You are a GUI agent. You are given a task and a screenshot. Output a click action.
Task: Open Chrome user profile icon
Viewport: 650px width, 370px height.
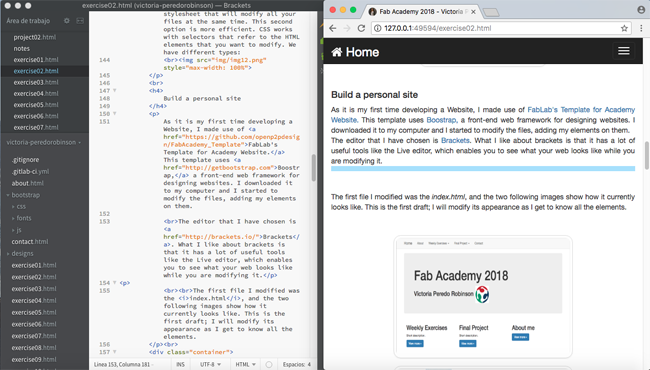point(641,10)
